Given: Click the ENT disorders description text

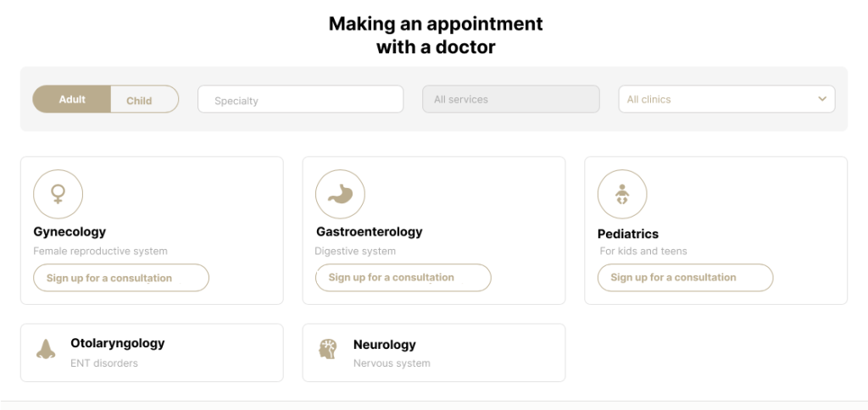Looking at the screenshot, I should [x=104, y=363].
